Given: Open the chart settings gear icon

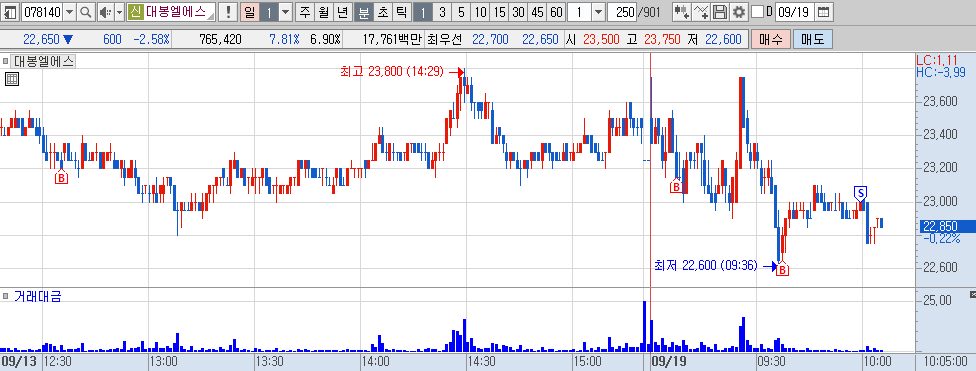Looking at the screenshot, I should [738, 11].
